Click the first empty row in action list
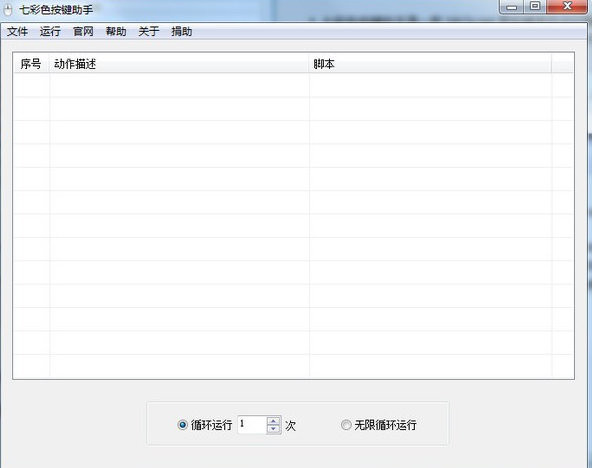Viewport: 592px width, 468px height. point(293,85)
